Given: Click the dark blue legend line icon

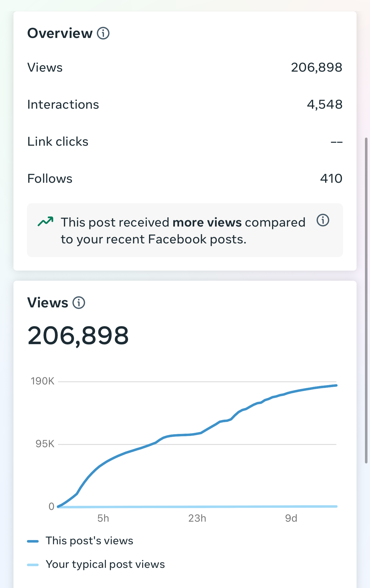Looking at the screenshot, I should pos(33,541).
